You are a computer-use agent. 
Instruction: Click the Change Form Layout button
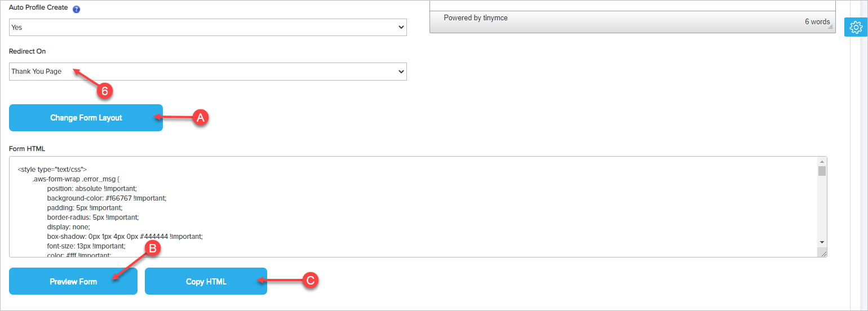point(86,118)
